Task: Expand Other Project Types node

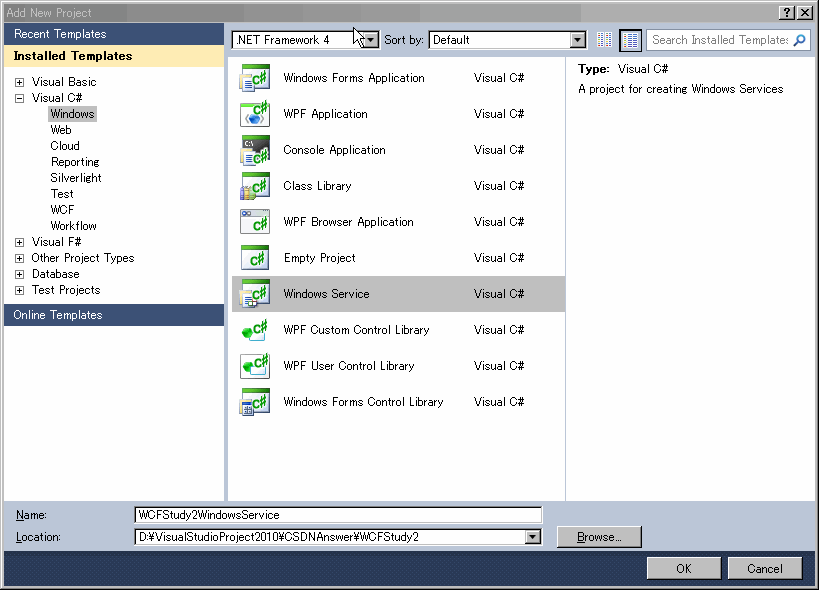Action: pyautogui.click(x=19, y=258)
